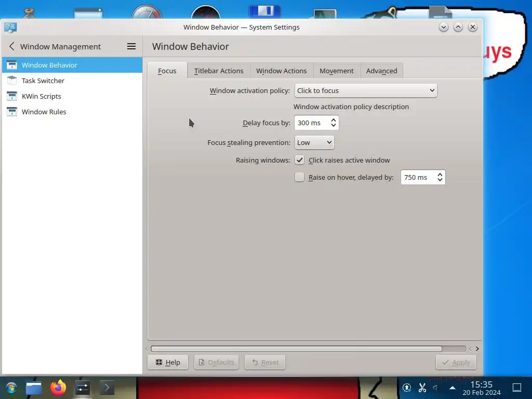Launch Firefox from the taskbar
This screenshot has width=532, height=399.
tap(58, 388)
